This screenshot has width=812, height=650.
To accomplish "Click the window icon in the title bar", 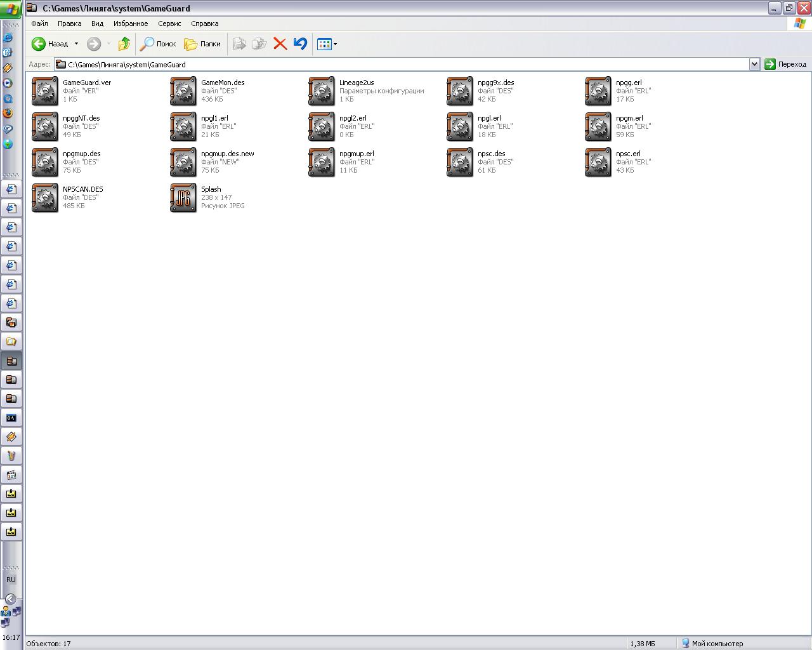I will 32,8.
